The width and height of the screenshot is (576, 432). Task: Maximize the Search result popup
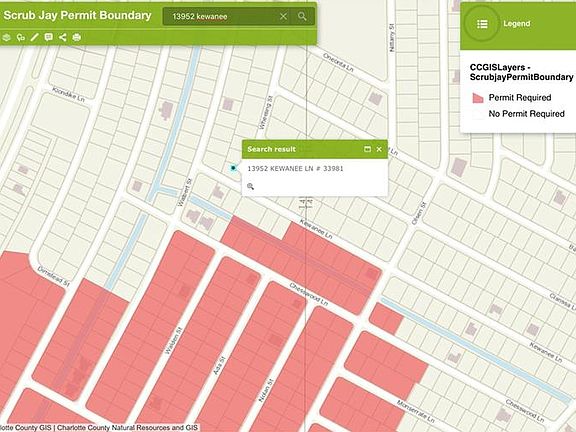(x=367, y=149)
